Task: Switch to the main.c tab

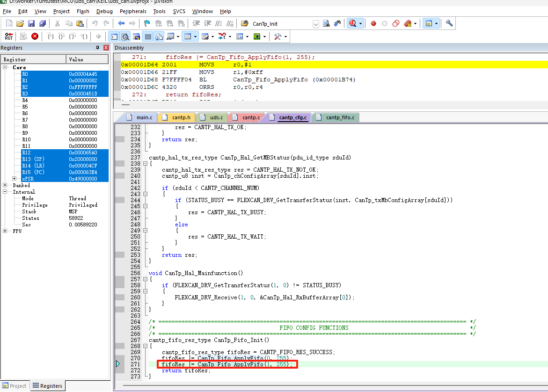Action: 139,117
